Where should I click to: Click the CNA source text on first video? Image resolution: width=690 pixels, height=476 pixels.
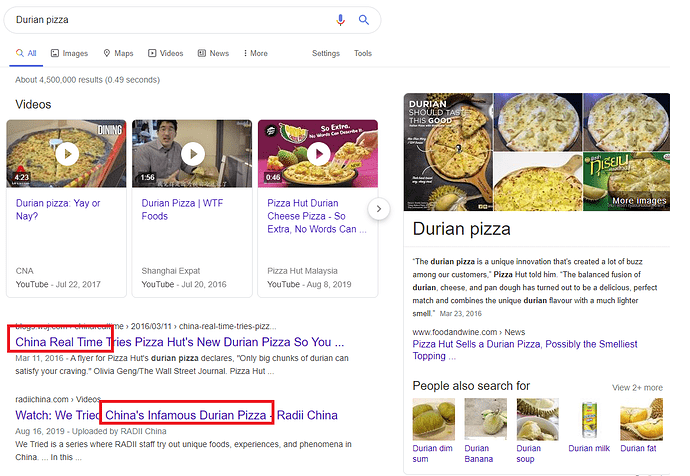25,271
